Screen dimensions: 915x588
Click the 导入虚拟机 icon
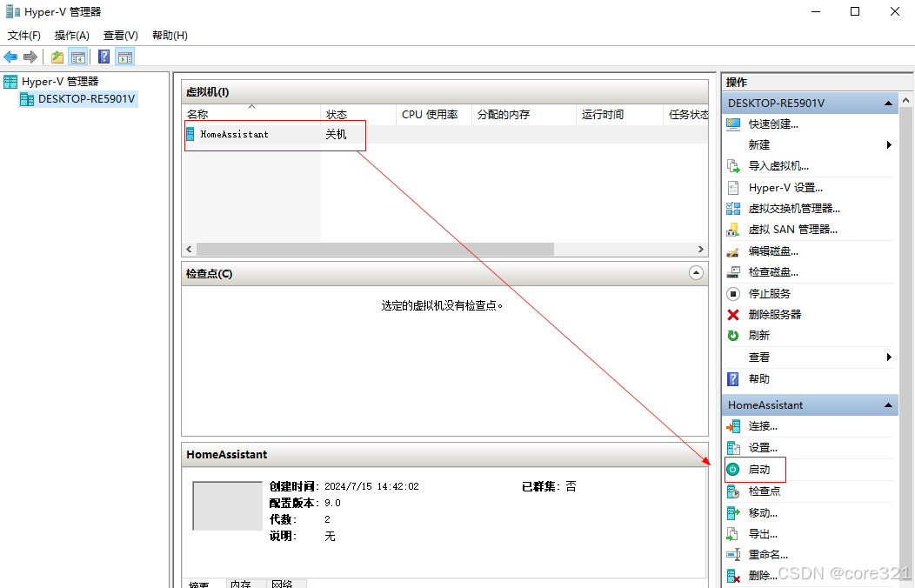[x=733, y=166]
